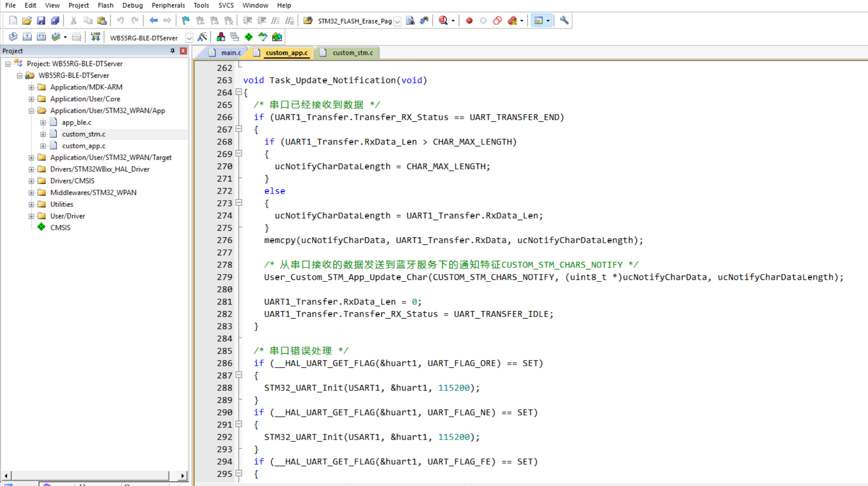Open Options for Target wand icon

(202, 37)
